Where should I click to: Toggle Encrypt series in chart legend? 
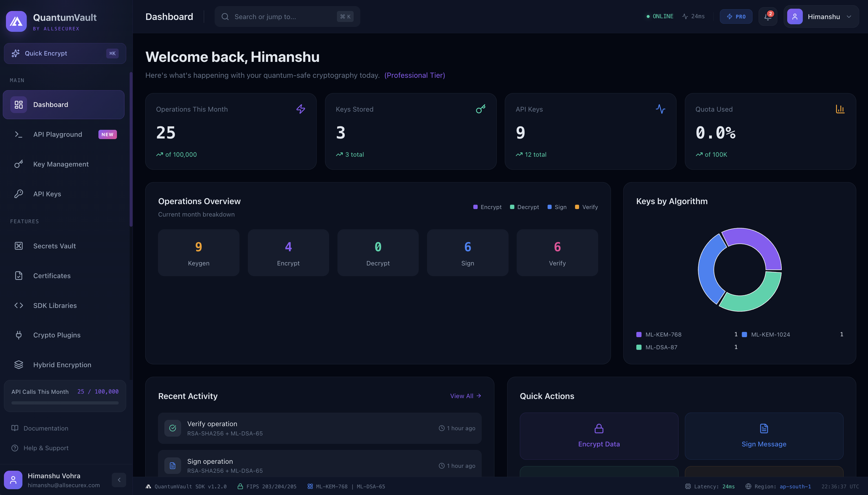click(487, 207)
